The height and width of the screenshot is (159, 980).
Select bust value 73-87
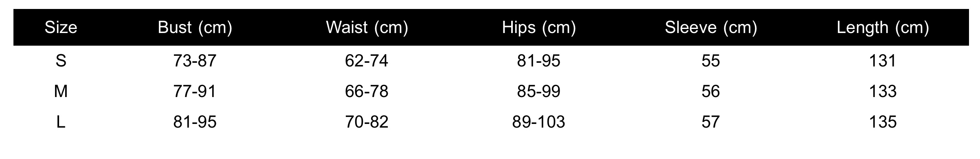point(195,61)
